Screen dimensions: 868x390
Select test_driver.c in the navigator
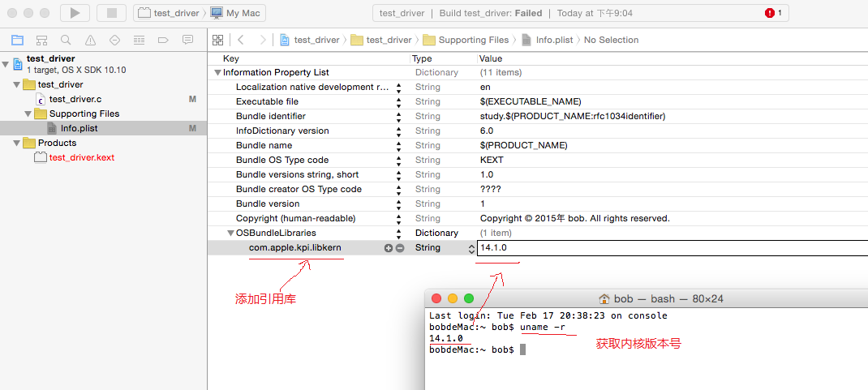tap(75, 99)
